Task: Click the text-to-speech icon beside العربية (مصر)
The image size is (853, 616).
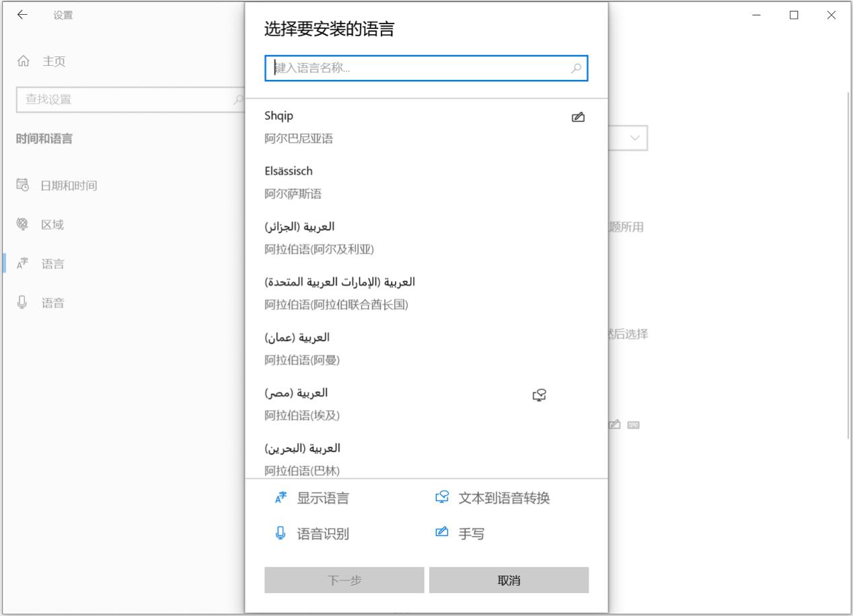Action: click(538, 394)
